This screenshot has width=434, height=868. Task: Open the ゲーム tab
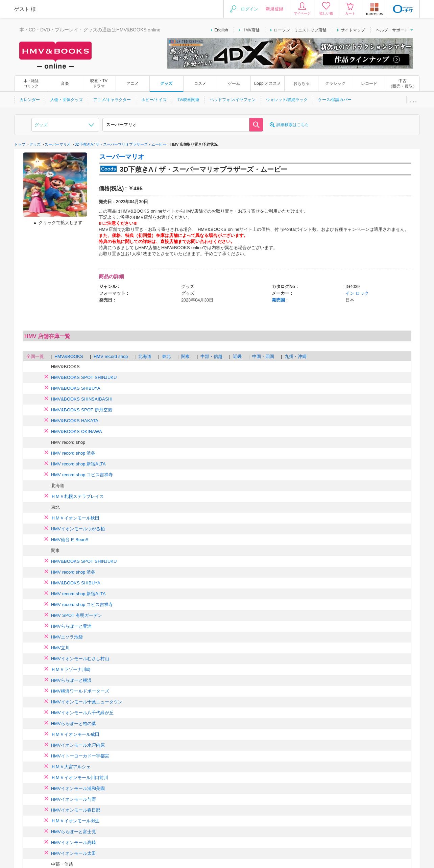pos(234,83)
